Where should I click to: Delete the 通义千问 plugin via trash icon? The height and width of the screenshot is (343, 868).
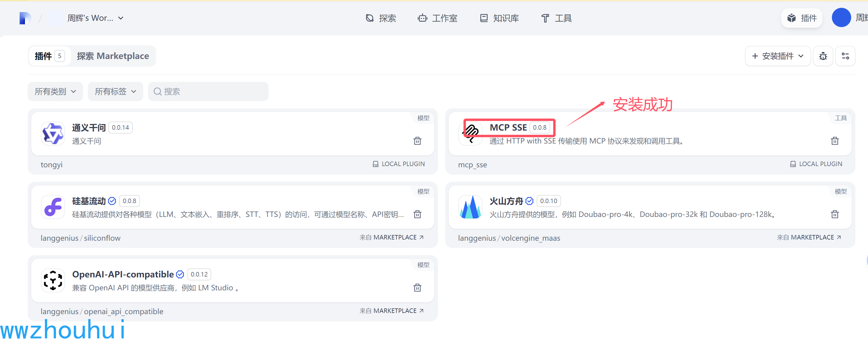(x=417, y=141)
